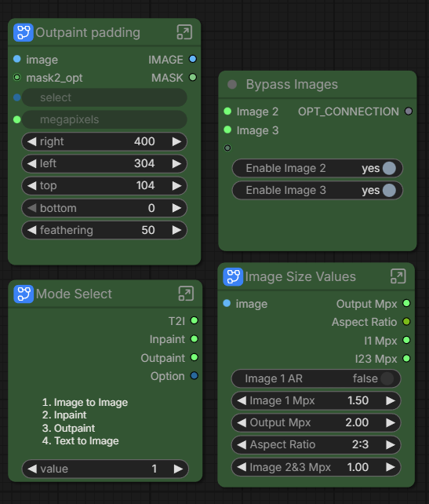
Task: Click the Output Mpx value field
Action: coord(316,422)
